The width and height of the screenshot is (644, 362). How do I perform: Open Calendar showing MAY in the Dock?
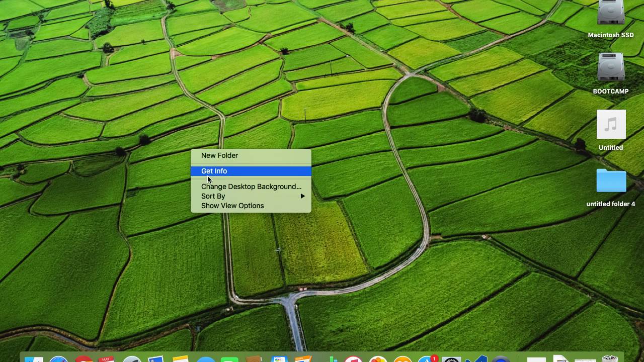point(106,358)
